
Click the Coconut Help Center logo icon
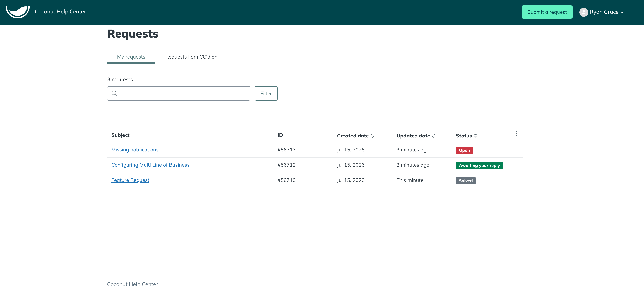[18, 12]
